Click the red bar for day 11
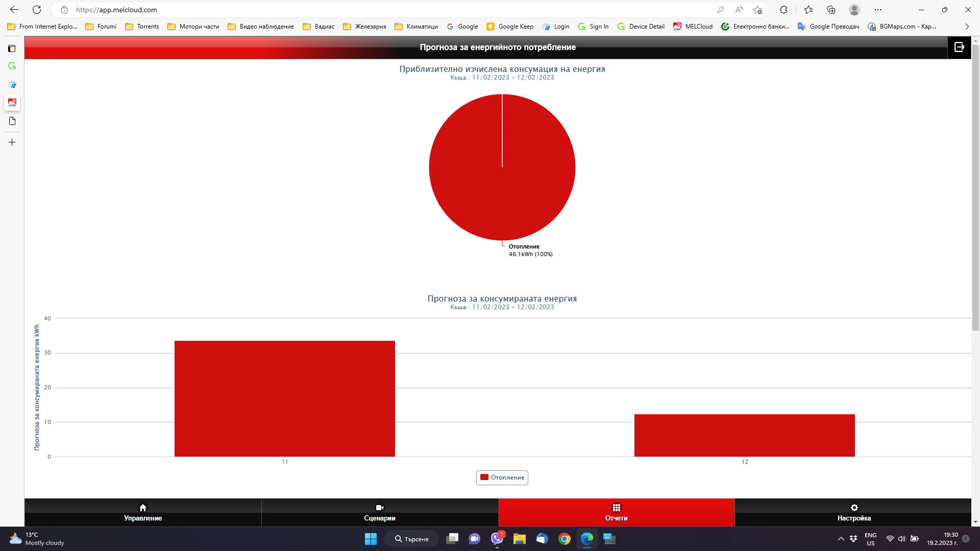The width and height of the screenshot is (980, 551). coord(284,398)
